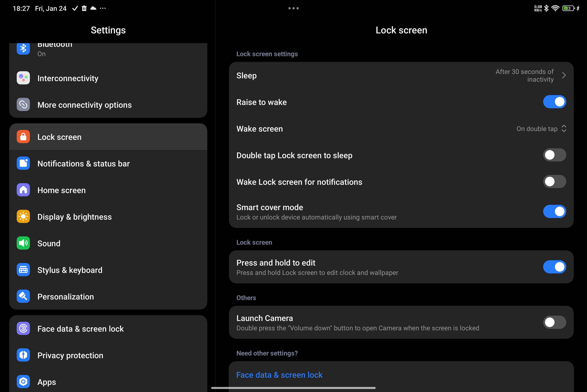Open the three-dot overflow menu

tap(293, 8)
